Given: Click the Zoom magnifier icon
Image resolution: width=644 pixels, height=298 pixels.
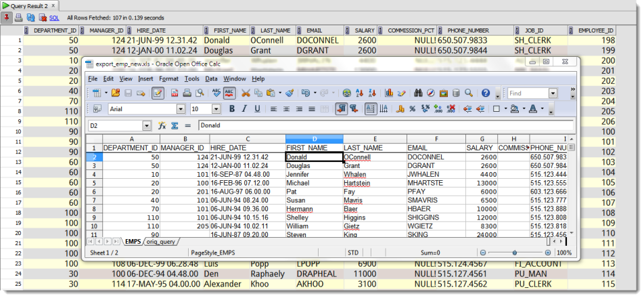Looking at the screenshot, I should tap(469, 93).
